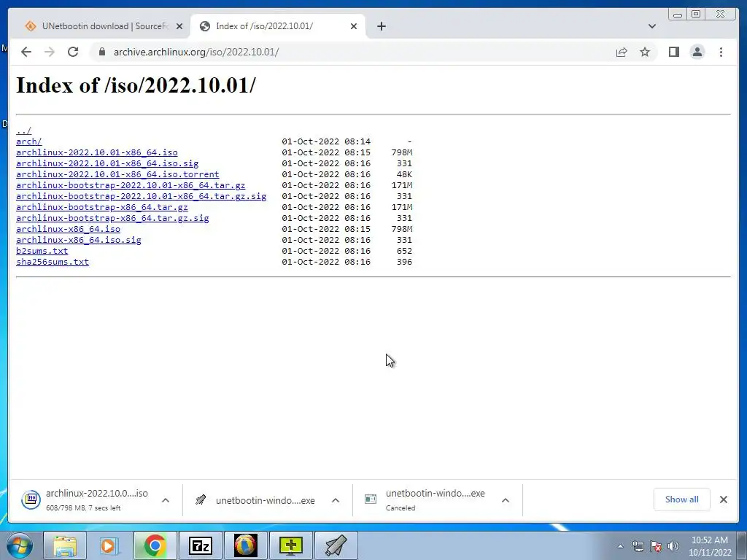Open the side panel
This screenshot has width=747, height=560.
pos(673,52)
